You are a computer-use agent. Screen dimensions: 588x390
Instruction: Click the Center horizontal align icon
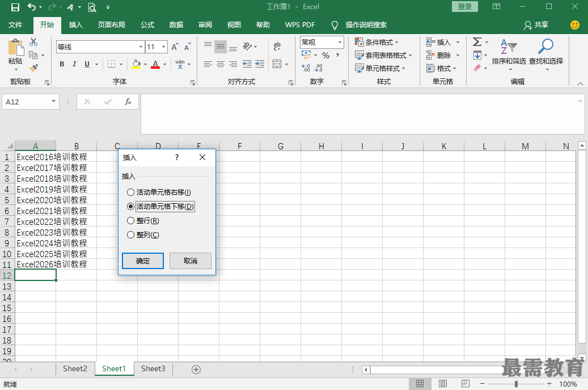tap(221, 64)
